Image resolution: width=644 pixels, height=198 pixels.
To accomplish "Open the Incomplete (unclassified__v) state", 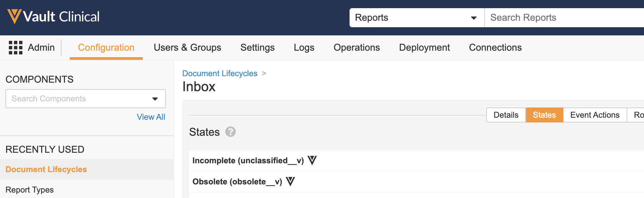I will point(248,161).
